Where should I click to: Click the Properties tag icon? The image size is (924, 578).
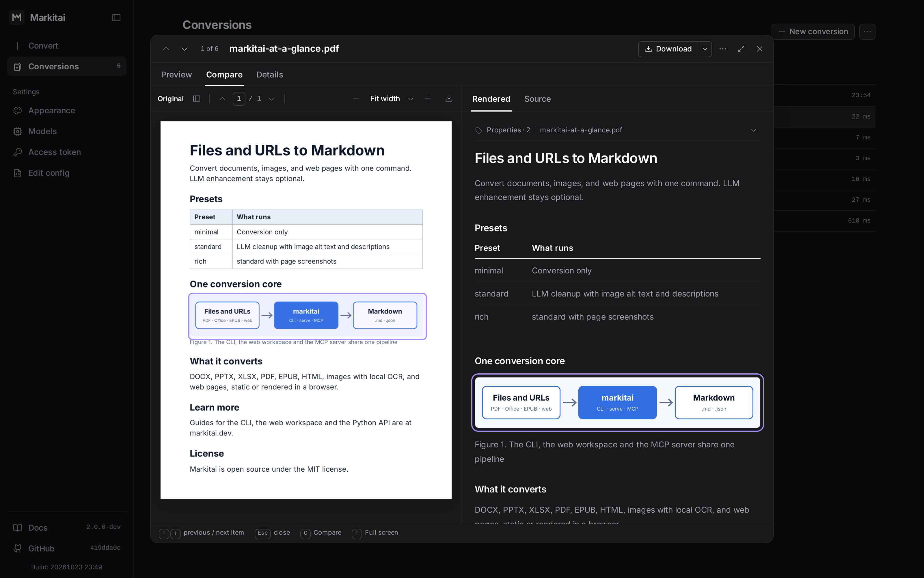[479, 130]
